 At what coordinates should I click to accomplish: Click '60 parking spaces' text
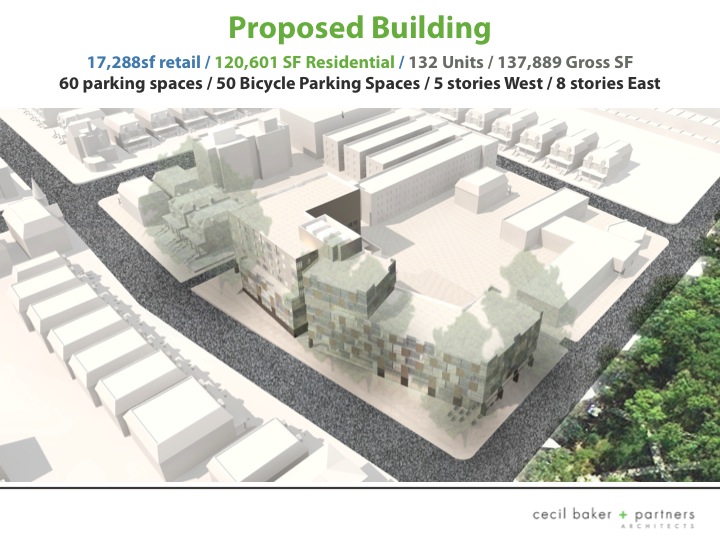[130, 84]
